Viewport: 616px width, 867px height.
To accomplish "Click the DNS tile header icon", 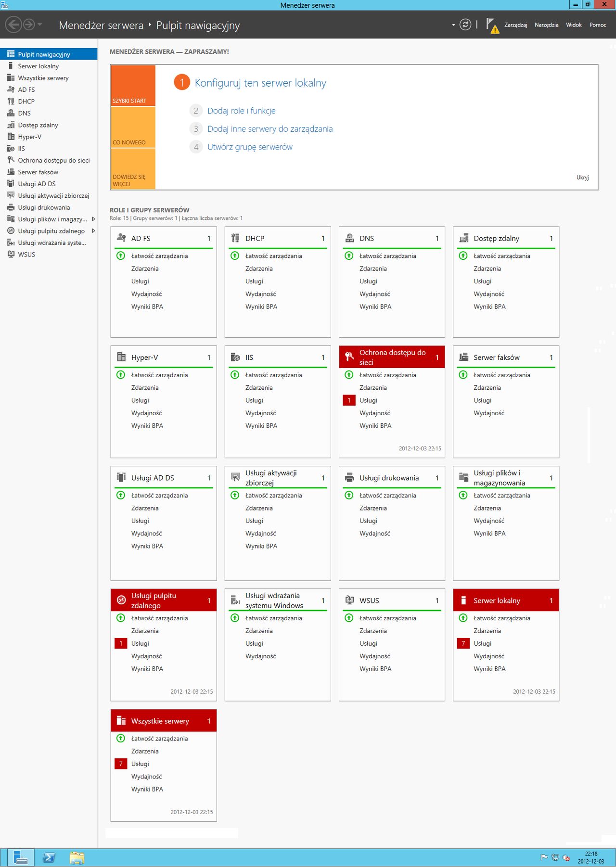I will [350, 238].
